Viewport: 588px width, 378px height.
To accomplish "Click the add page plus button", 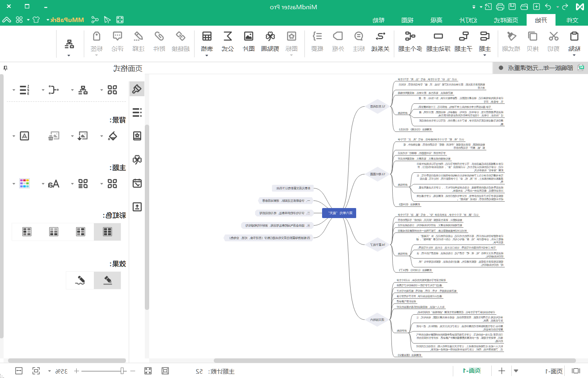I will pos(501,371).
